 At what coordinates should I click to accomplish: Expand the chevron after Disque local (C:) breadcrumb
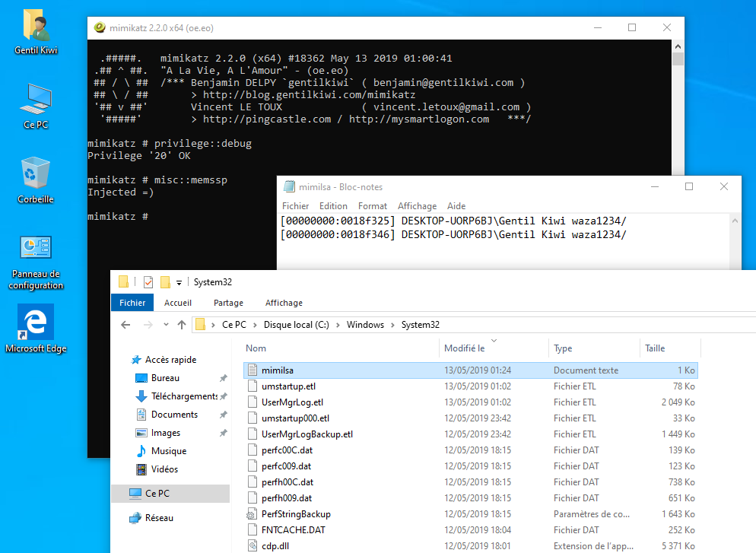pos(338,325)
